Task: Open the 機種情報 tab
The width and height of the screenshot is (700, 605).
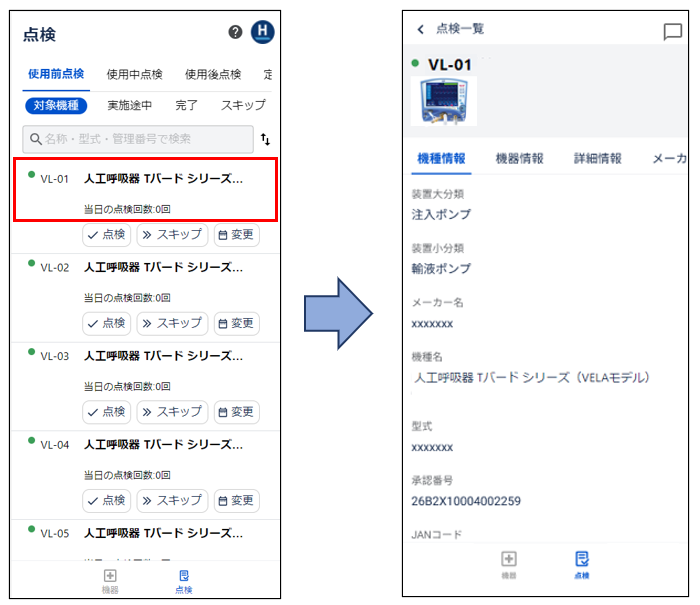Action: pyautogui.click(x=441, y=159)
